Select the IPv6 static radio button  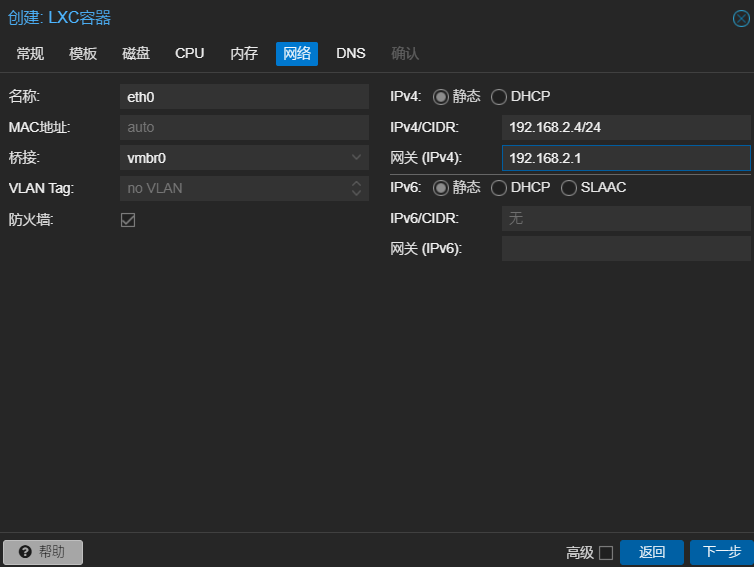tap(441, 188)
